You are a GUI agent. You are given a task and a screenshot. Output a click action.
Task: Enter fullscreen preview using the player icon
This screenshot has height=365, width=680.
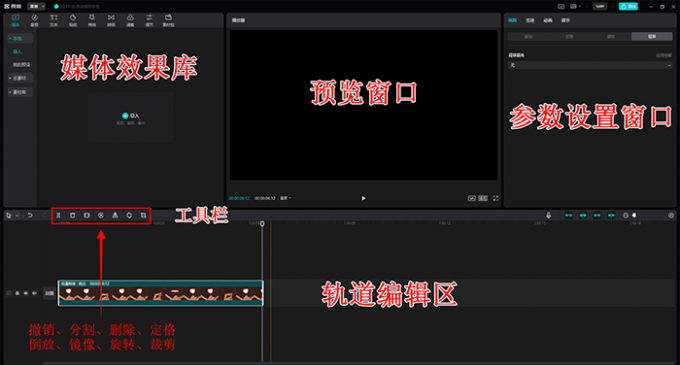[x=496, y=198]
